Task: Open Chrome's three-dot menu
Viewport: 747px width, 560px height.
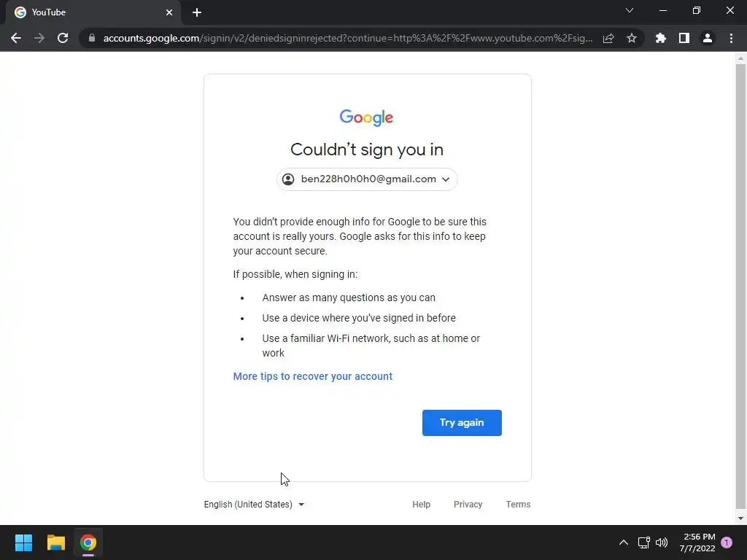Action: [731, 38]
